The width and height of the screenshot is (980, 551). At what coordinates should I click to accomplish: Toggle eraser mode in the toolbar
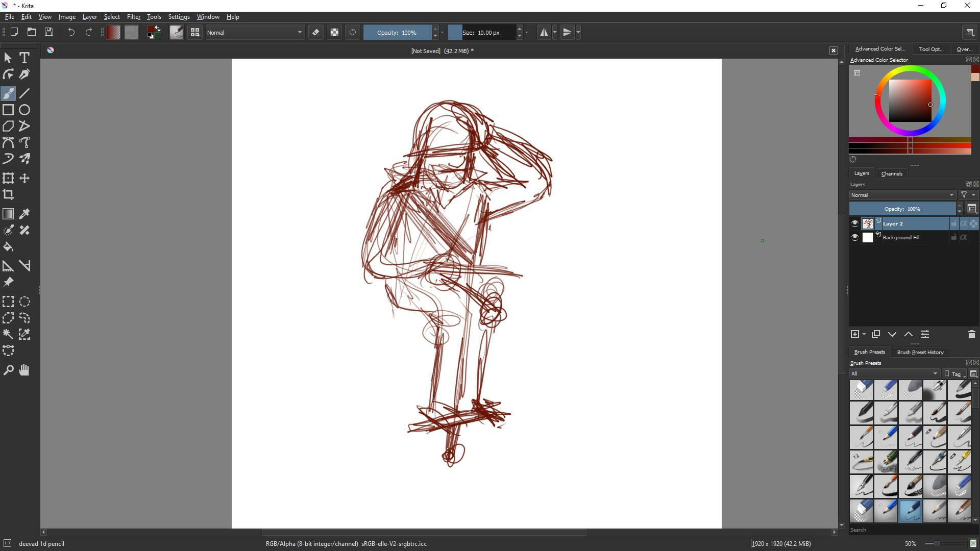(316, 33)
